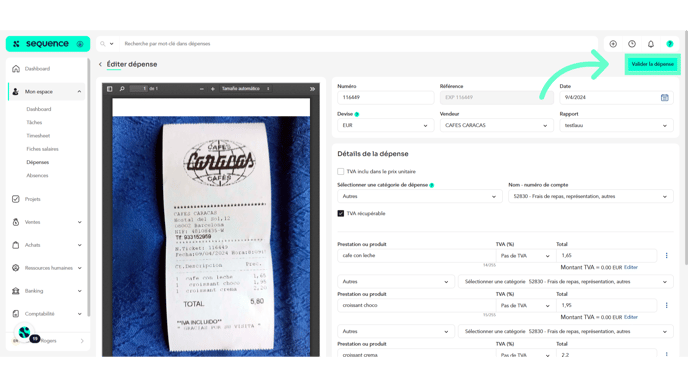Open three-dot menu for croissant choco
This screenshot has height=387, width=688.
point(666,305)
